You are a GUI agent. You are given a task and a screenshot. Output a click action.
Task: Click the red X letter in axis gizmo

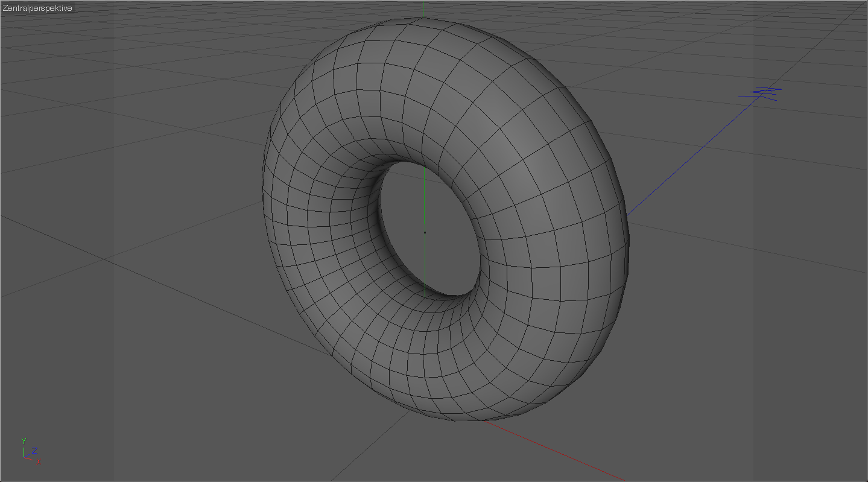coord(39,461)
